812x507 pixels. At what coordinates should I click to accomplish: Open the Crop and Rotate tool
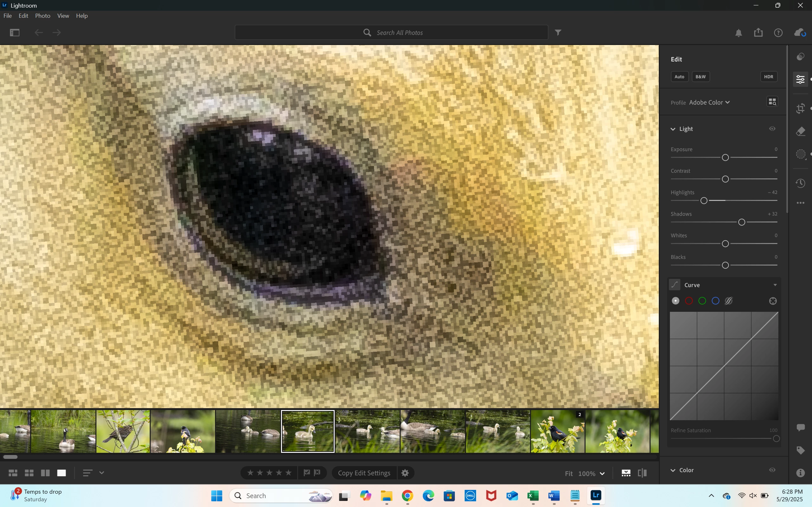pos(801,108)
